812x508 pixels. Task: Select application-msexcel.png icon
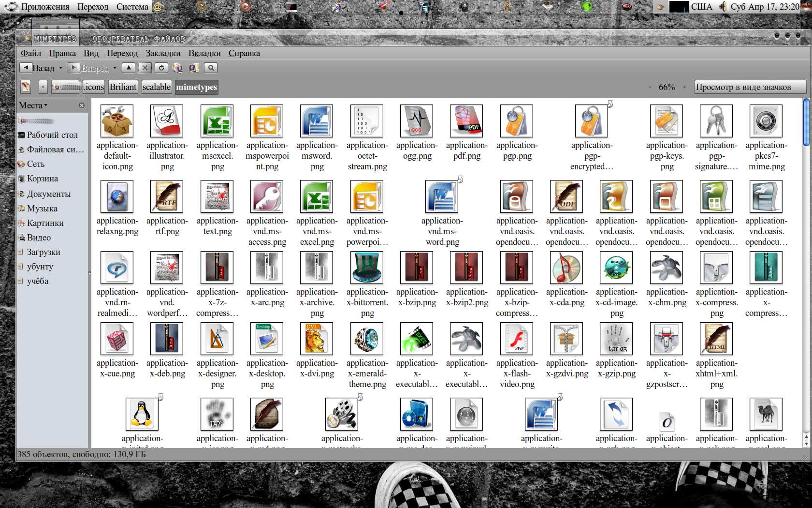[x=217, y=121]
